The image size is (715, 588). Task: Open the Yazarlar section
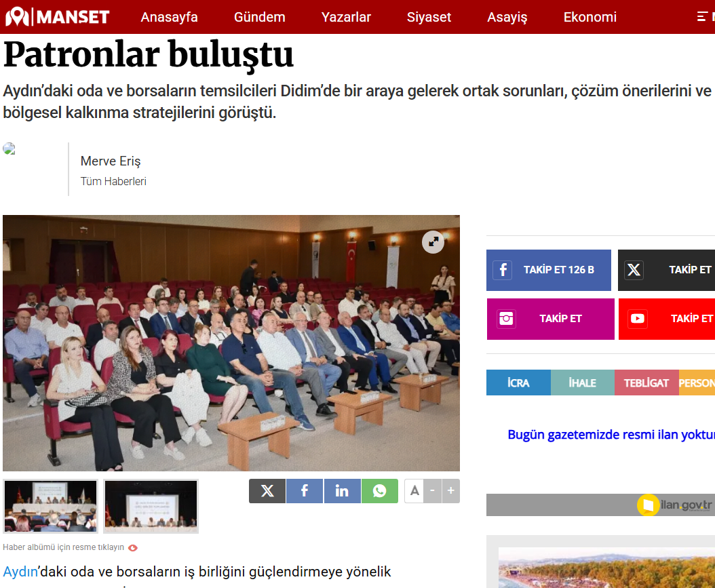[x=346, y=17]
